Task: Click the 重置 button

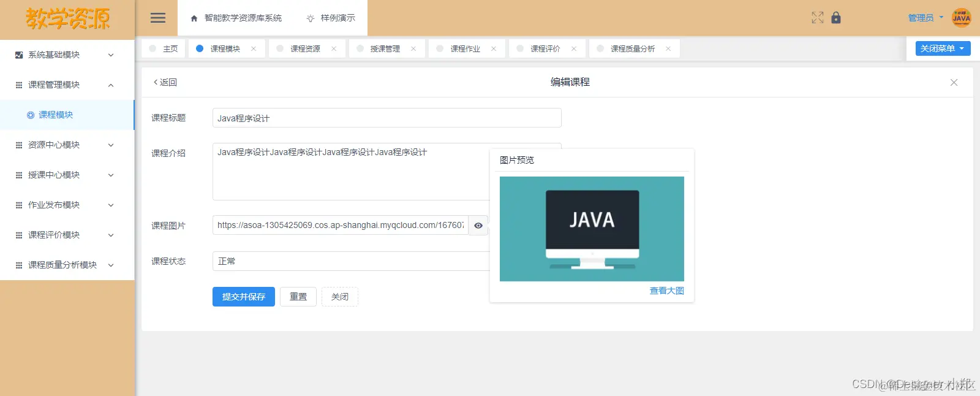Action: pyautogui.click(x=298, y=297)
